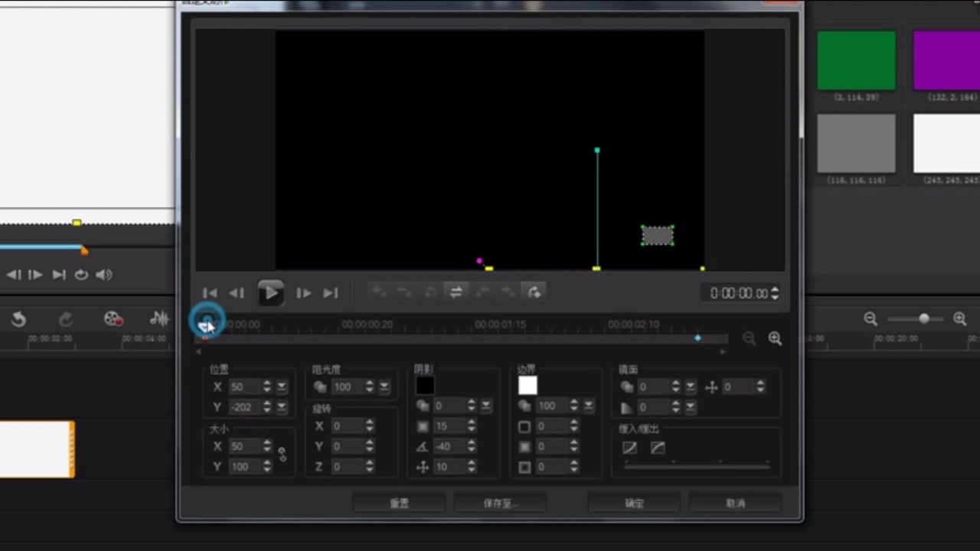The width and height of the screenshot is (980, 551).
Task: Open the shadow opacity slider dropdown
Action: 486,406
